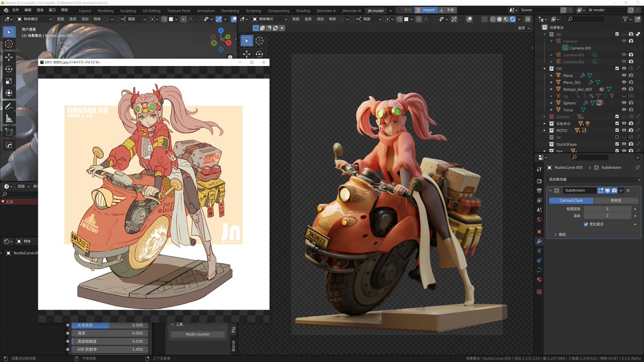Adjust the 光泽染色 value slider
The width and height of the screenshot is (644, 362).
pyautogui.click(x=110, y=325)
